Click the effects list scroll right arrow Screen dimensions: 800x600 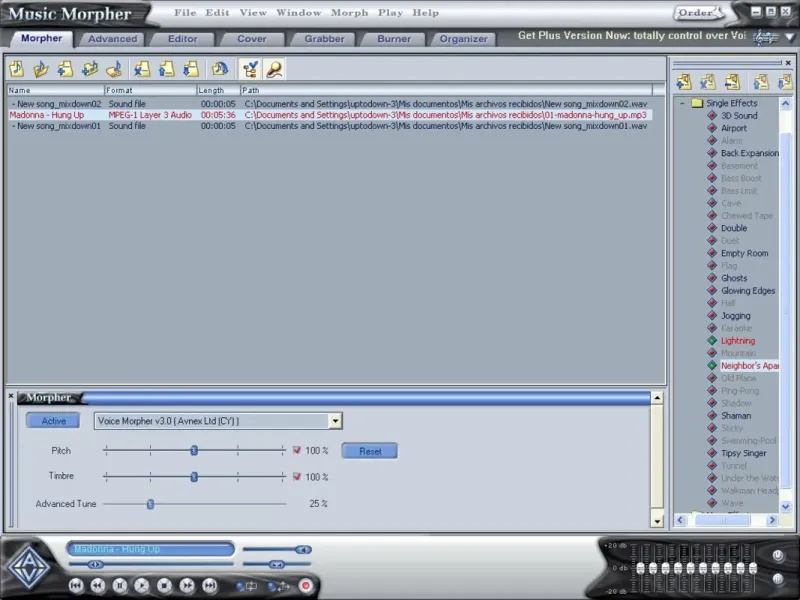[772, 520]
